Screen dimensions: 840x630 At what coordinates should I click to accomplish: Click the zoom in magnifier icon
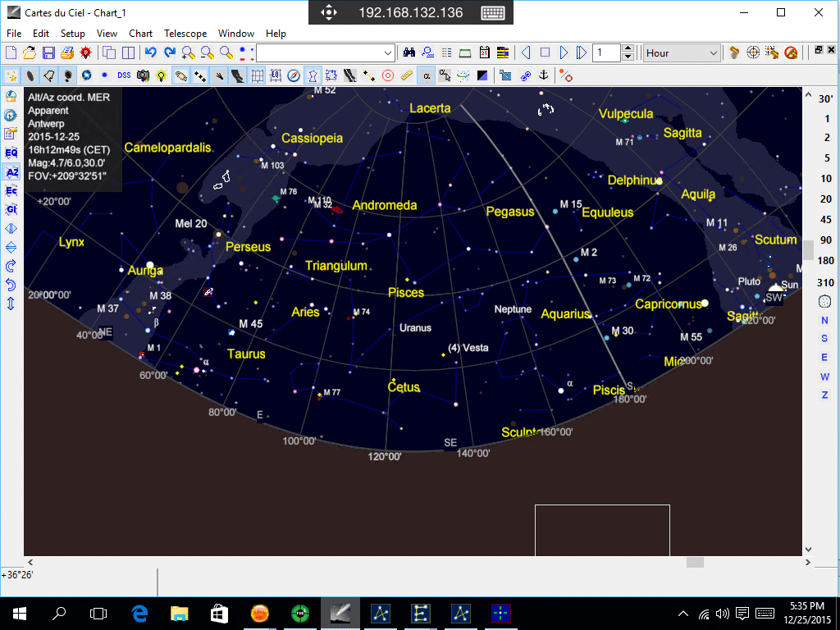188,52
